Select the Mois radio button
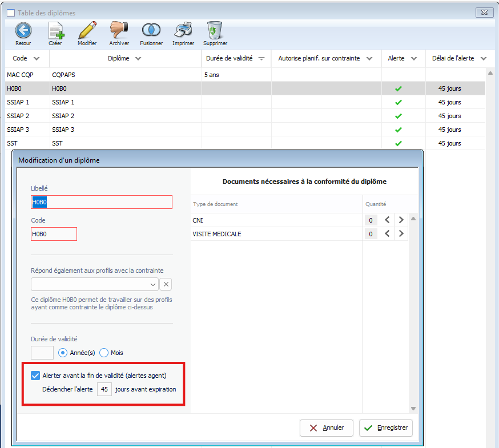 point(104,353)
